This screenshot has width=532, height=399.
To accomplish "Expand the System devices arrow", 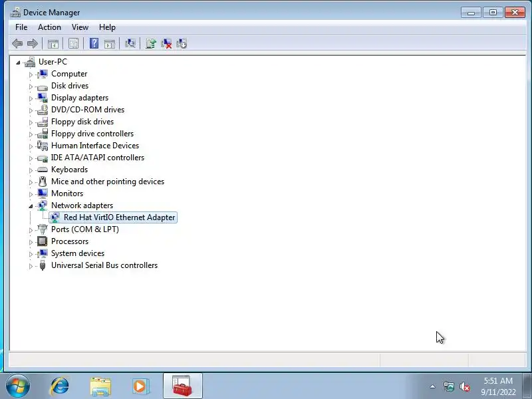I will coord(31,254).
